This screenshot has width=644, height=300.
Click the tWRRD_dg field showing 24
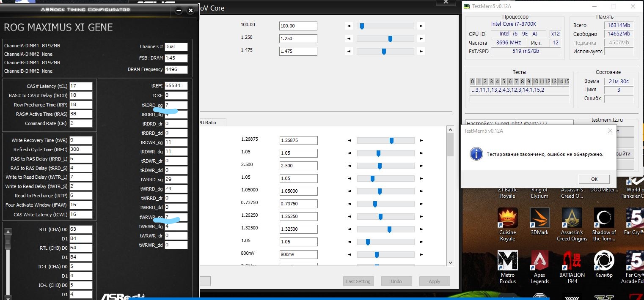point(176,189)
